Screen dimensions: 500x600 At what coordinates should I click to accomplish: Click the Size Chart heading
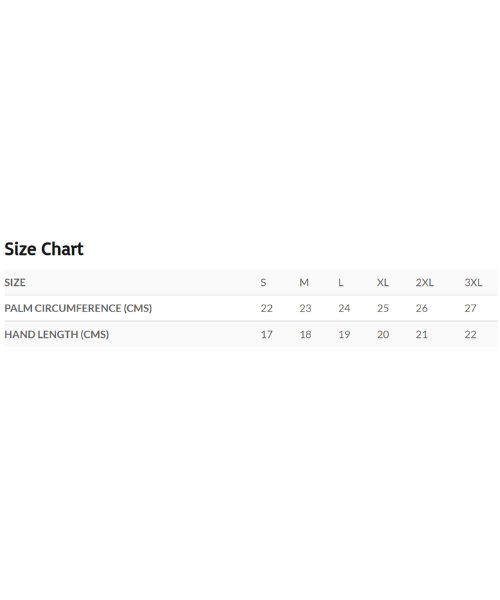click(44, 249)
